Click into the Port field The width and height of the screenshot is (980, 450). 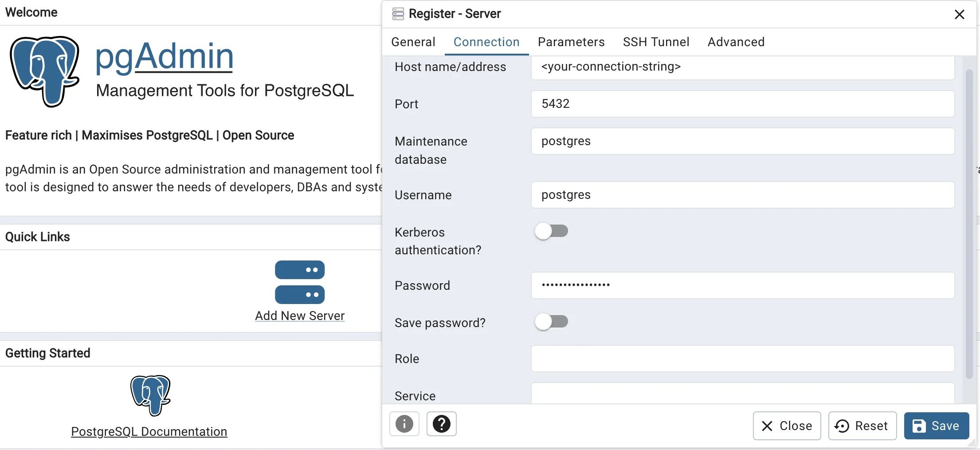pyautogui.click(x=743, y=104)
